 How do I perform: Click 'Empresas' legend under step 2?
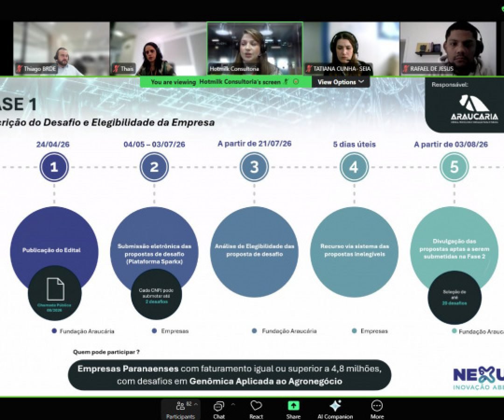[x=175, y=331]
